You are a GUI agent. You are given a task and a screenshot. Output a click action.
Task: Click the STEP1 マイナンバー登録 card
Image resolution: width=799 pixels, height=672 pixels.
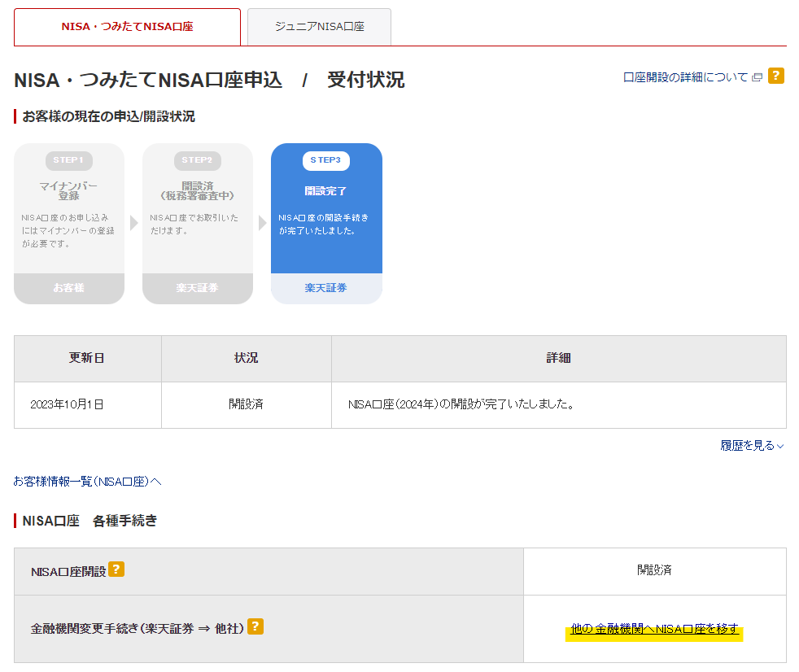(x=69, y=224)
